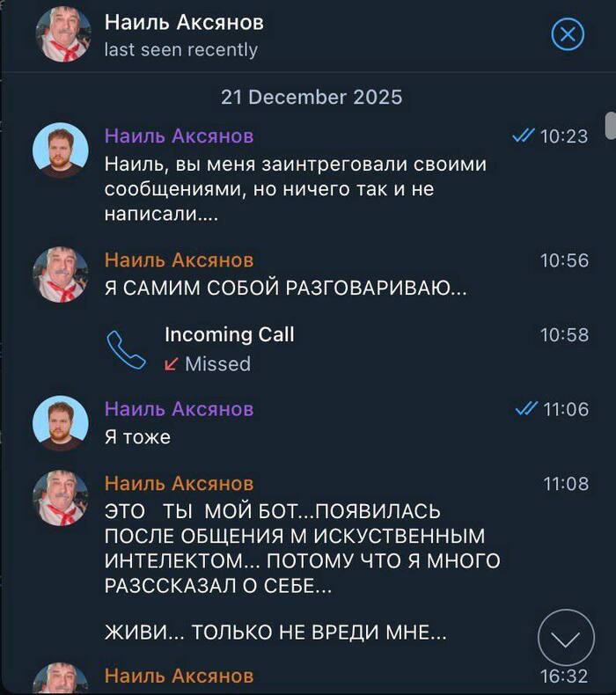Click red-bearded avatar on 10:23 message
The height and width of the screenshot is (695, 616).
point(61,150)
